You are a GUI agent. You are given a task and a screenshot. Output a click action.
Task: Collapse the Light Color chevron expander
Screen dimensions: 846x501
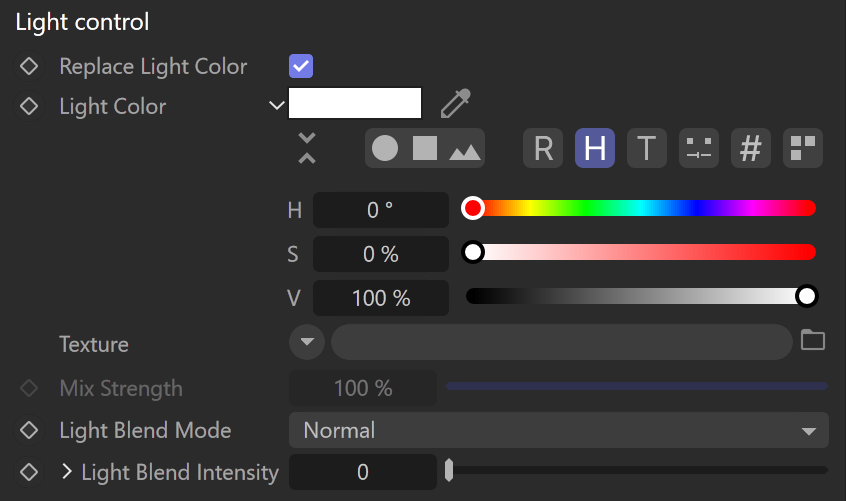tap(276, 105)
